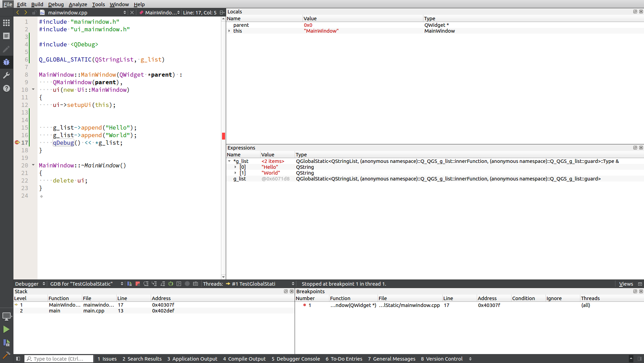The height and width of the screenshot is (363, 644).
Task: Open the File menu
Action: [8, 4]
